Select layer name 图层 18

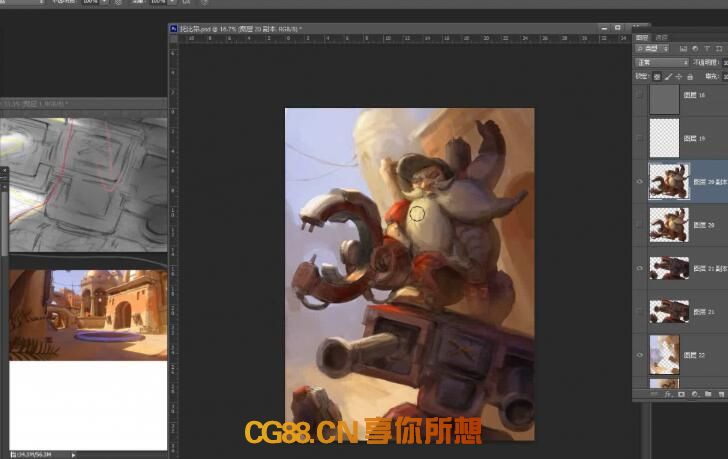(694, 95)
